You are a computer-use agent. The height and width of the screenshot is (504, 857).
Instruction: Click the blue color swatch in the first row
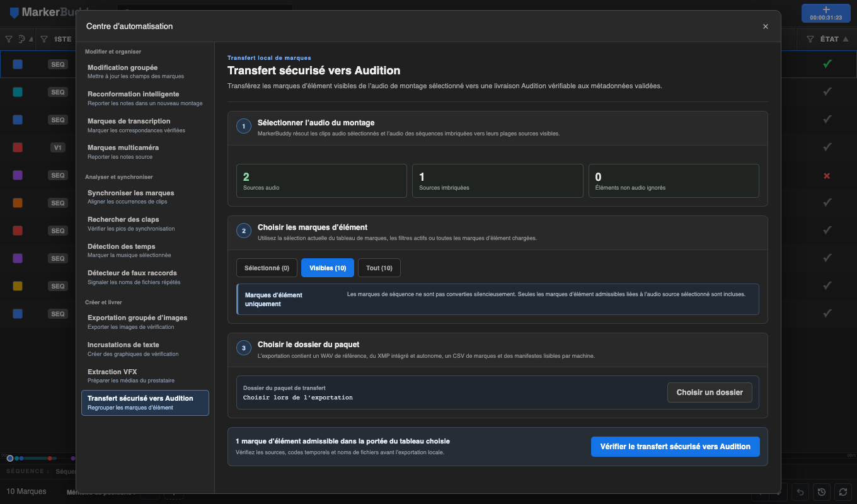tap(18, 64)
